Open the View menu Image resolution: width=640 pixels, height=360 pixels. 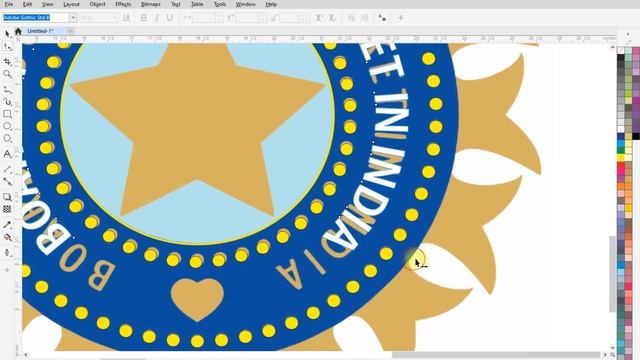48,4
